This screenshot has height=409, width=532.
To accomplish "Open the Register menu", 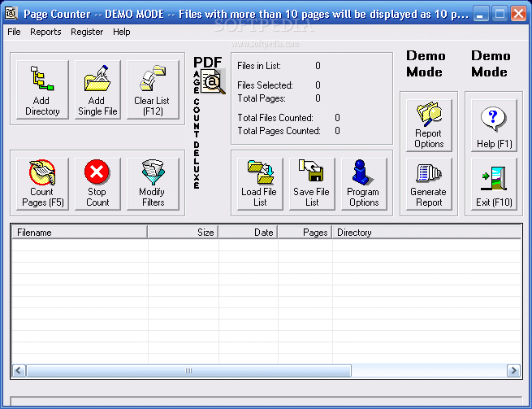I will click(x=87, y=32).
